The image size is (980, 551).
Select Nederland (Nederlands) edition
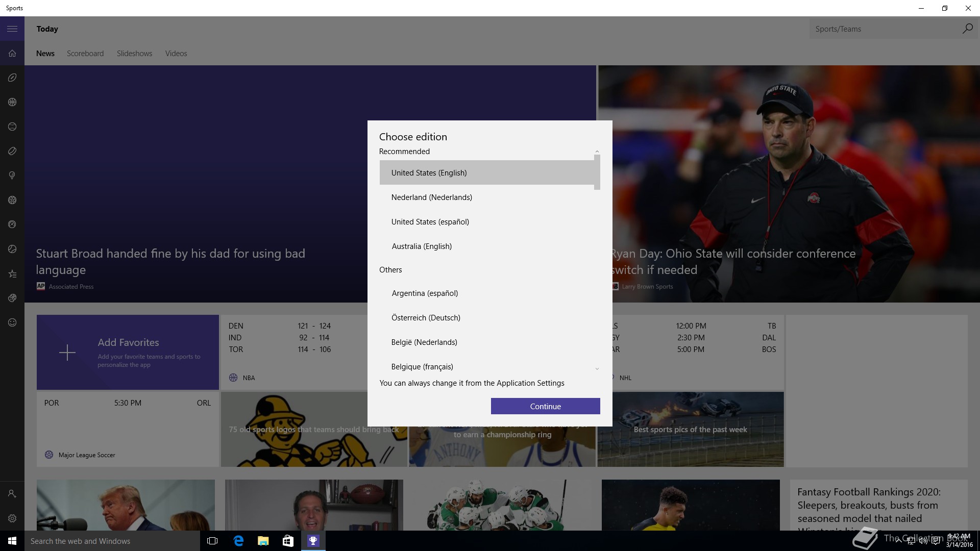click(x=487, y=197)
